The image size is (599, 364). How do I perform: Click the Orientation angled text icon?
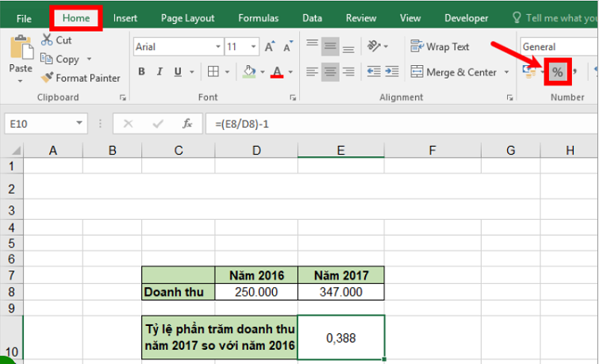(x=374, y=46)
